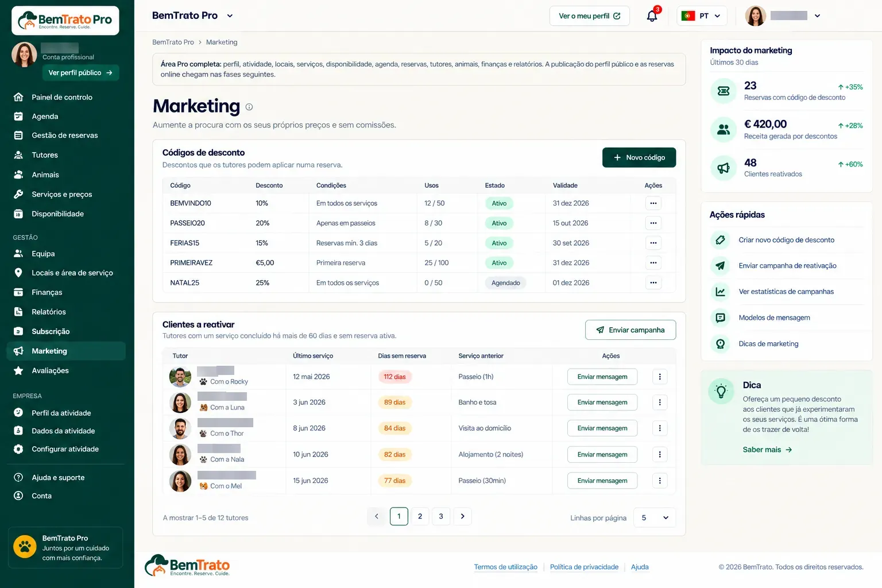Expand the user account menu chevron
The image size is (882, 588).
[817, 16]
